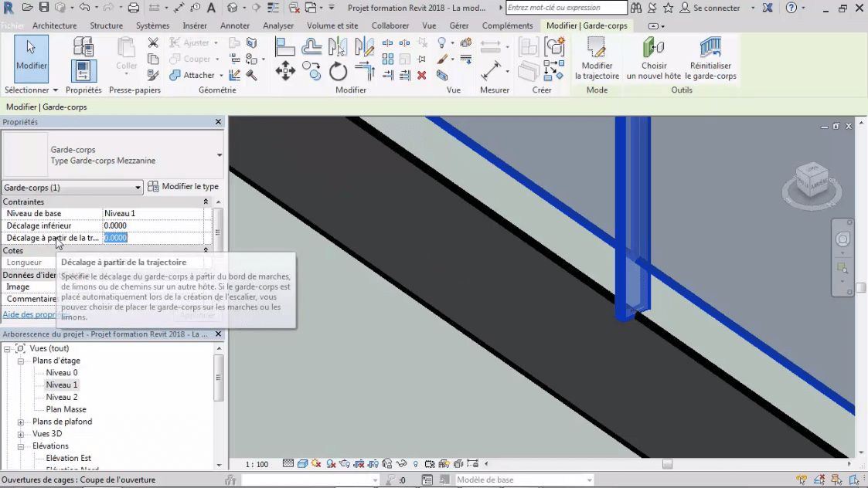Click Choisir un nouvel hôte tool
Viewport: 868px width, 488px height.
point(654,58)
